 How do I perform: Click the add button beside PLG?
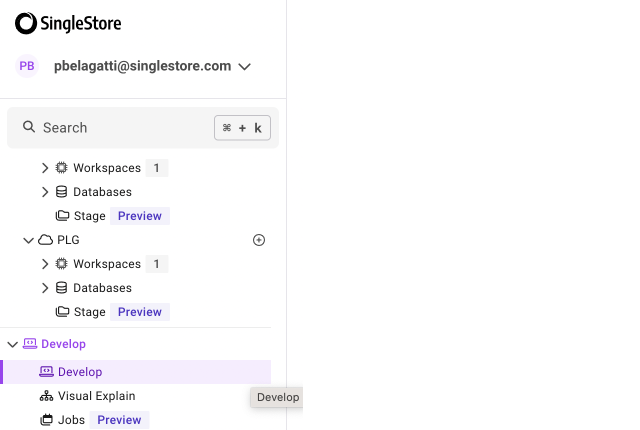[x=259, y=240]
